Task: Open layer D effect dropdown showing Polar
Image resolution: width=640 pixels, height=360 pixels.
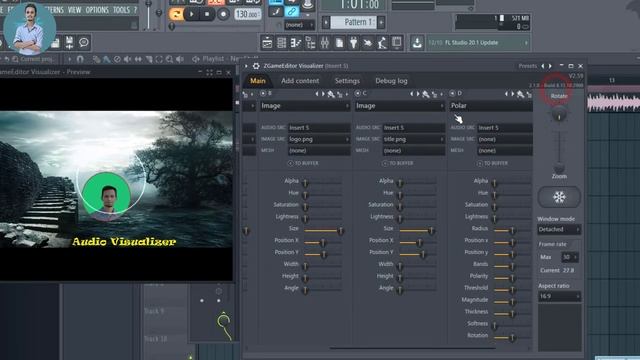Action: [491, 106]
